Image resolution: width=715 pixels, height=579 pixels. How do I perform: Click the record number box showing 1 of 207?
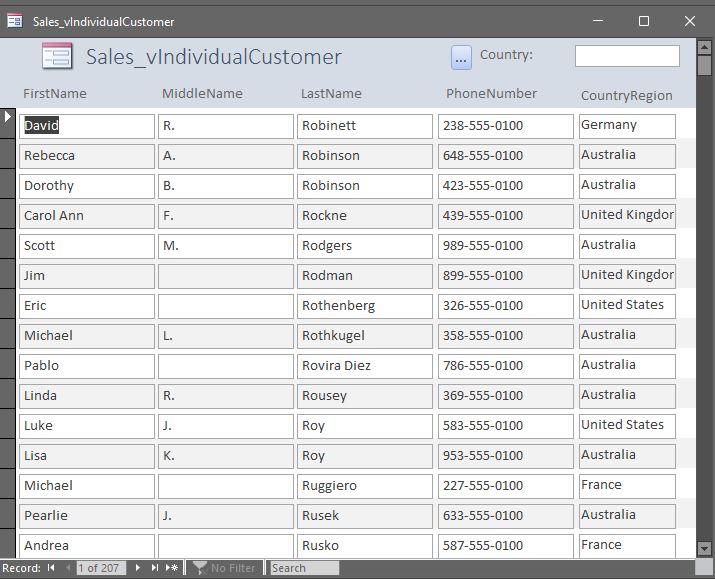[x=101, y=568]
